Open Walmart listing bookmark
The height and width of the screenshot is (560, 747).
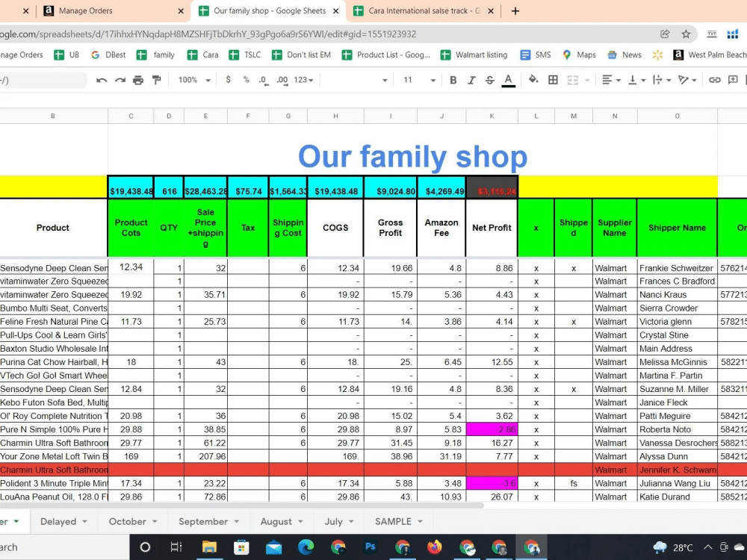474,55
